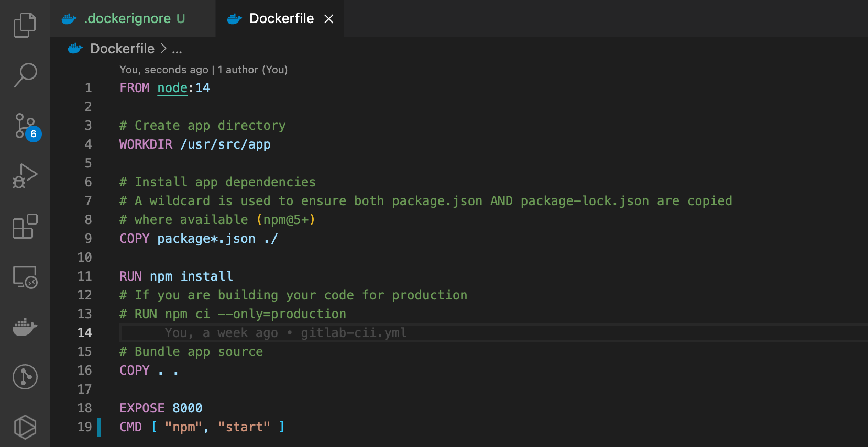
Task: Switch to the .dockerignore tab
Action: tap(133, 18)
